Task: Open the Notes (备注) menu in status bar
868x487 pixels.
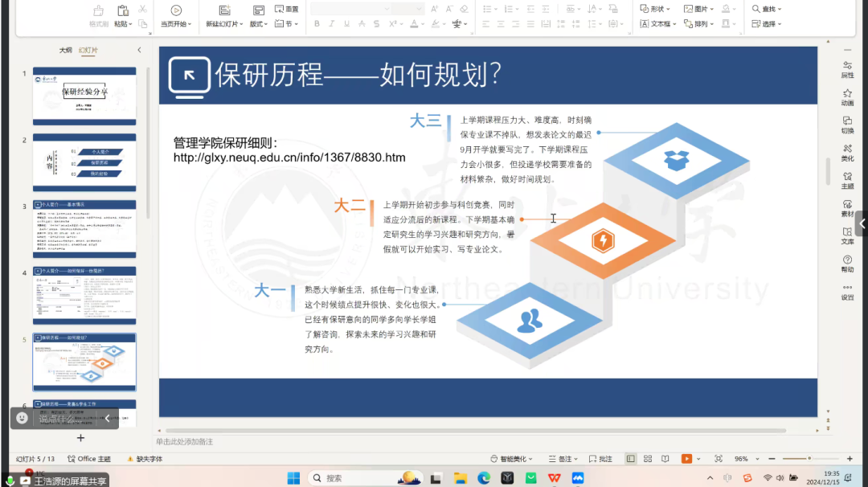Action: click(x=563, y=459)
